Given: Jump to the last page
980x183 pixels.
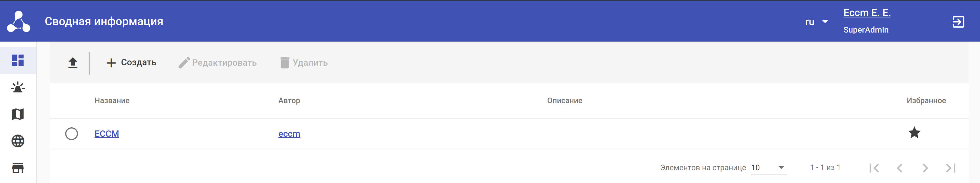Looking at the screenshot, I should tap(951, 168).
